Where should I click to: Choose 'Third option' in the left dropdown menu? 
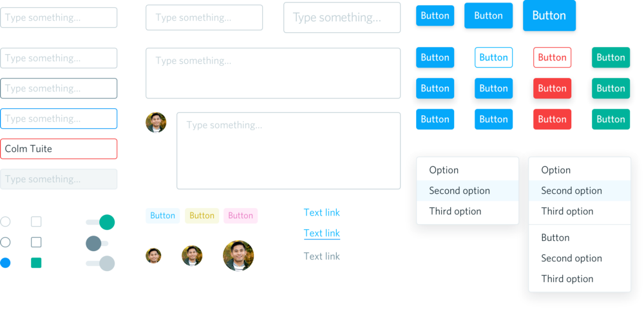tap(455, 211)
